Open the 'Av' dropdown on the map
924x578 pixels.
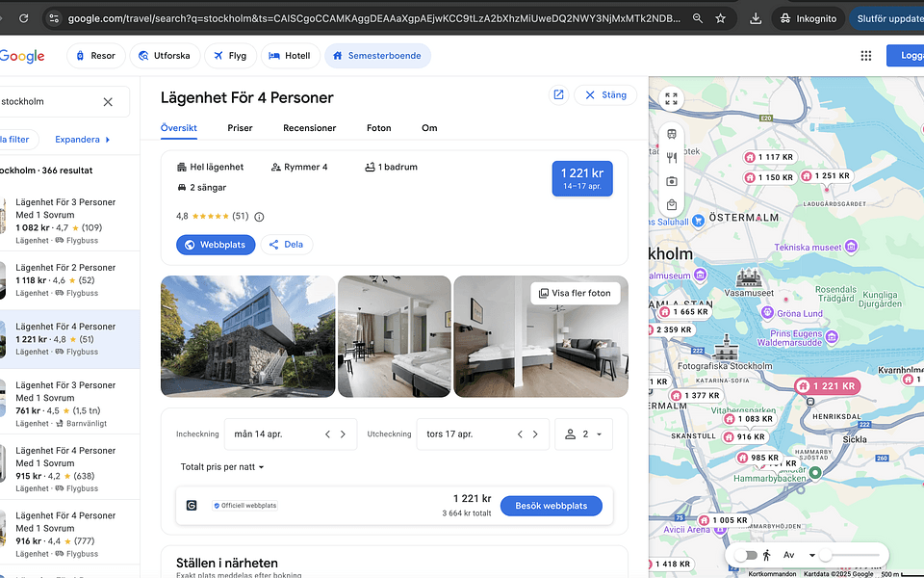coord(804,554)
